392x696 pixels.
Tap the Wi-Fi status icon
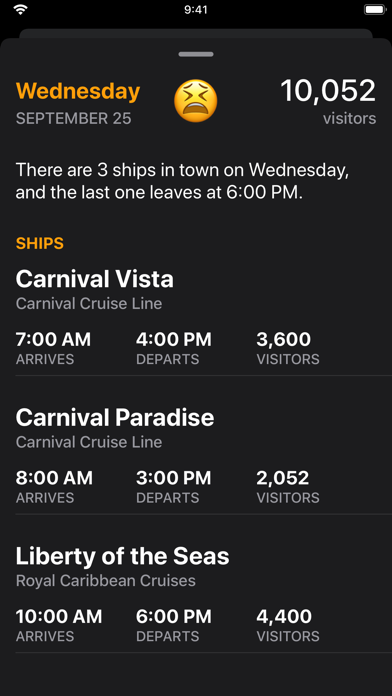[20, 9]
